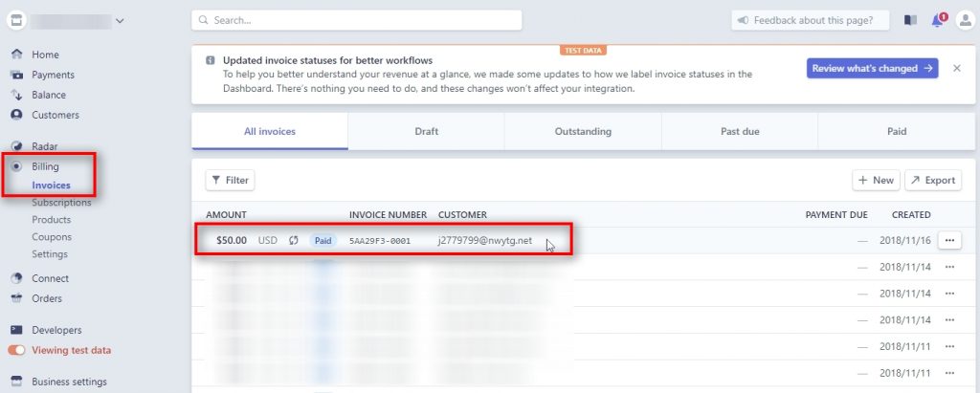Open the user profile avatar icon
Screen dimensions: 980x393
[965, 20]
